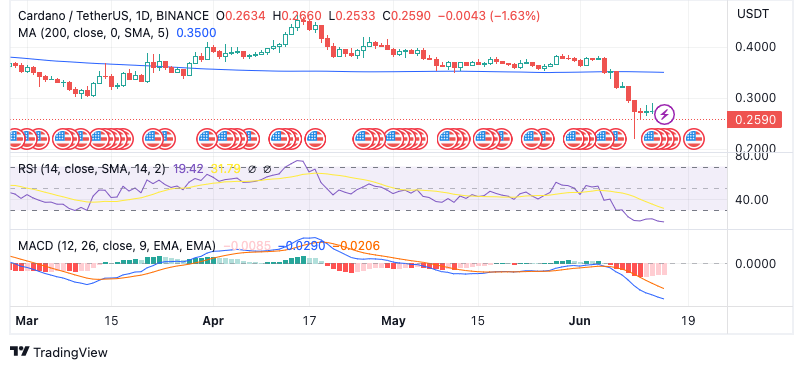The image size is (803, 369).
Task: Click the 19 date label on time axis
Action: coord(688,321)
